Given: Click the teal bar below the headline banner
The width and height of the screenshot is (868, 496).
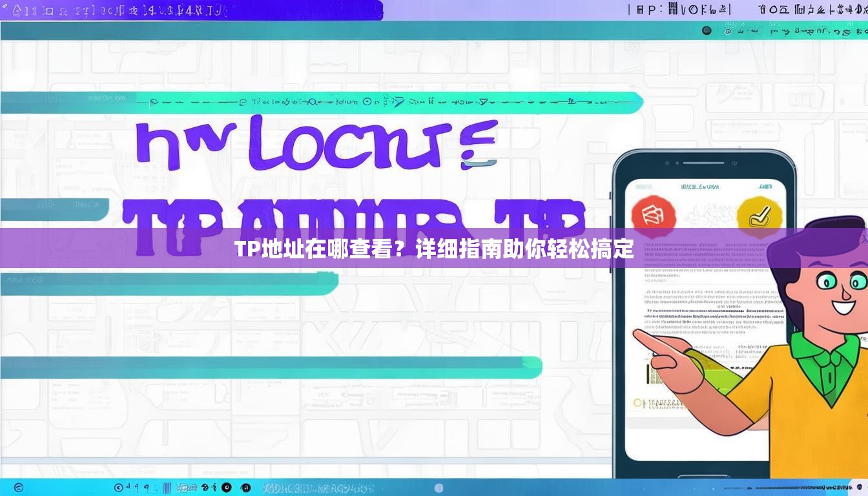Looking at the screenshot, I should 168,282.
